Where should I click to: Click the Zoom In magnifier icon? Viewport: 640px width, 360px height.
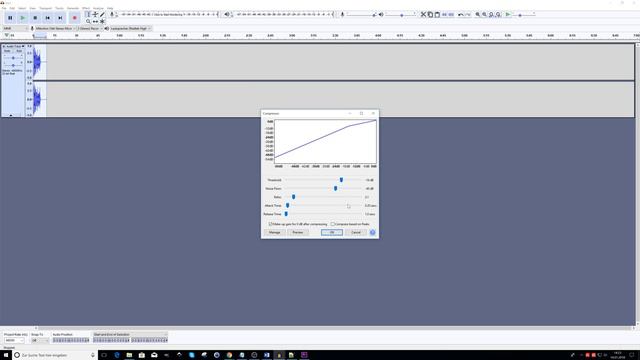coord(478,14)
